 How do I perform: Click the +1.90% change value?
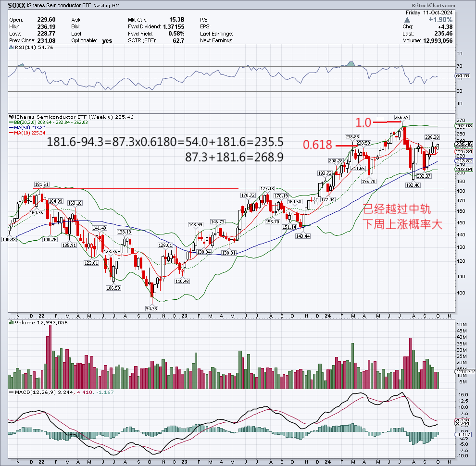pyautogui.click(x=440, y=20)
